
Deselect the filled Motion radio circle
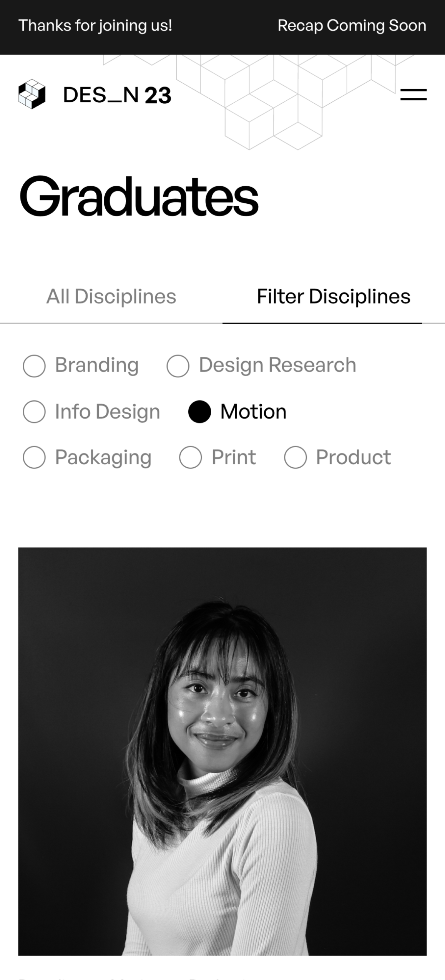(199, 412)
